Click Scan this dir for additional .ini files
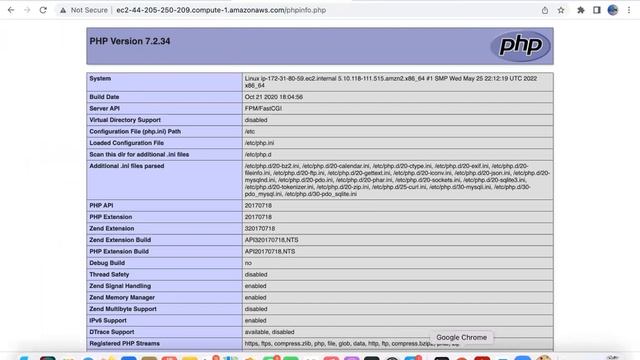The image size is (640, 360). point(139,154)
